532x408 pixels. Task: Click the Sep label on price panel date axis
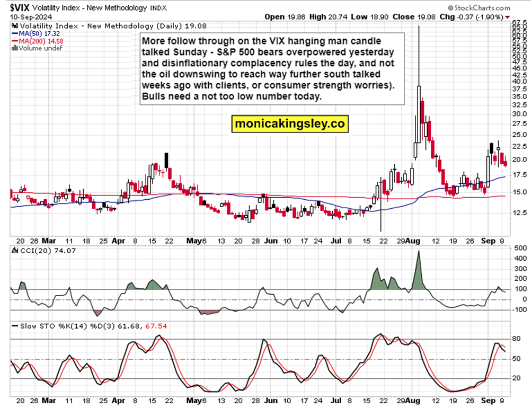pyautogui.click(x=488, y=241)
